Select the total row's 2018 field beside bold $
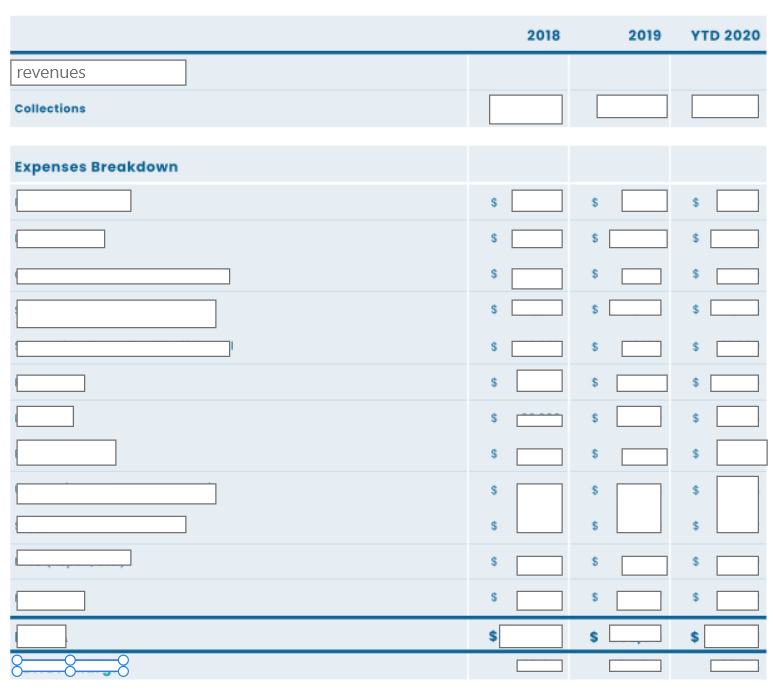The width and height of the screenshot is (773, 693). pos(530,636)
